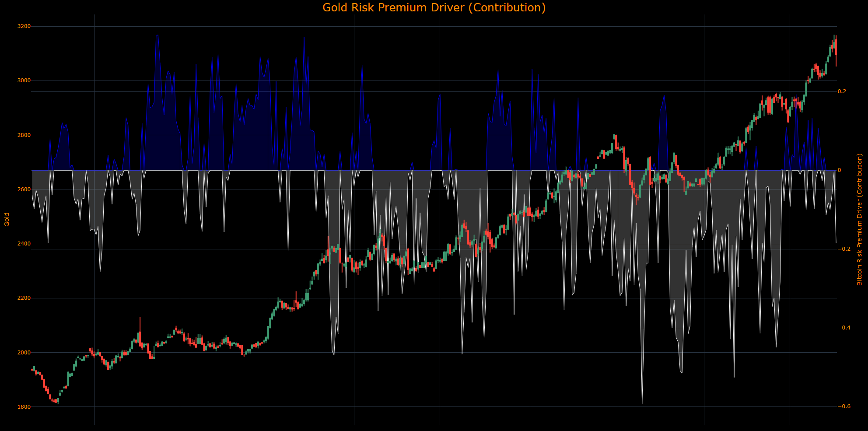
Task: Click the left axis tick '1800'
Action: click(24, 407)
